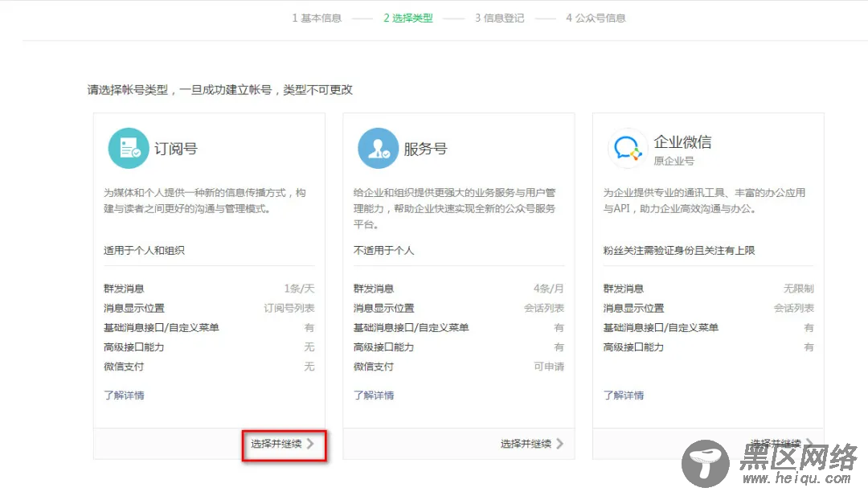Click 4条/月 value in 服务号
The height and width of the screenshot is (492, 868).
[x=549, y=289]
